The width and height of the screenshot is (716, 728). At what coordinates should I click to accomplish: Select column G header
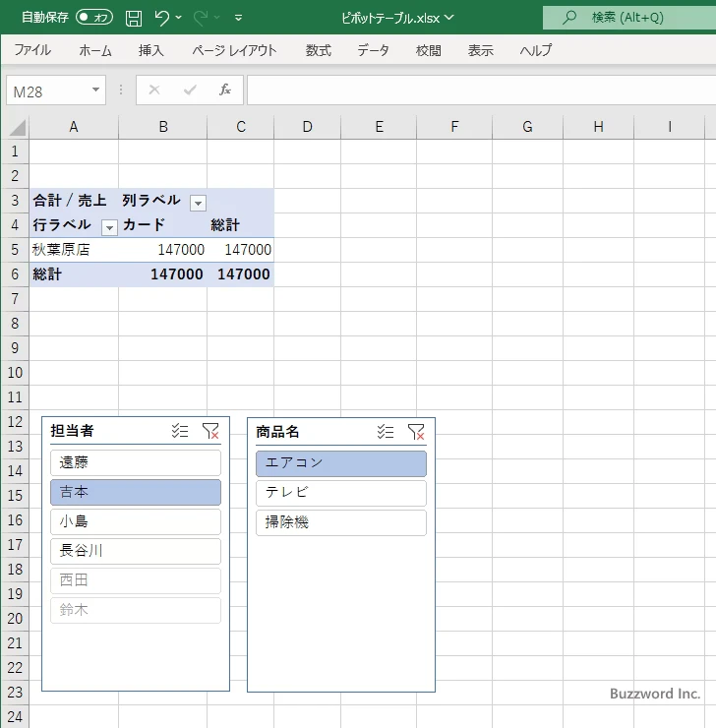coord(527,127)
